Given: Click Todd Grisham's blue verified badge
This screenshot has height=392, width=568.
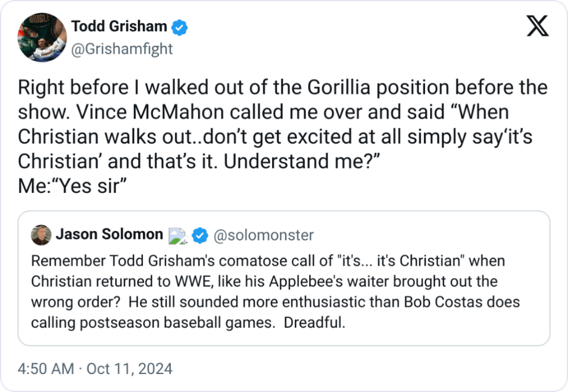Looking at the screenshot, I should pos(179,27).
